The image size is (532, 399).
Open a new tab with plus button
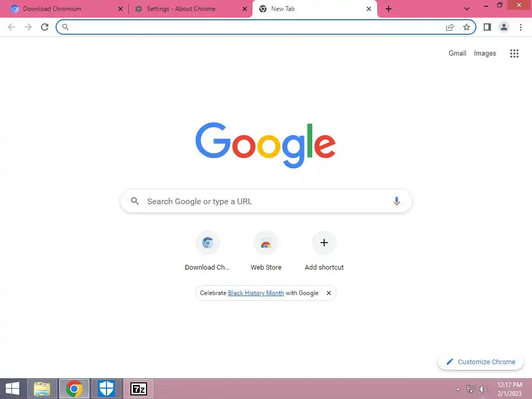click(x=389, y=9)
